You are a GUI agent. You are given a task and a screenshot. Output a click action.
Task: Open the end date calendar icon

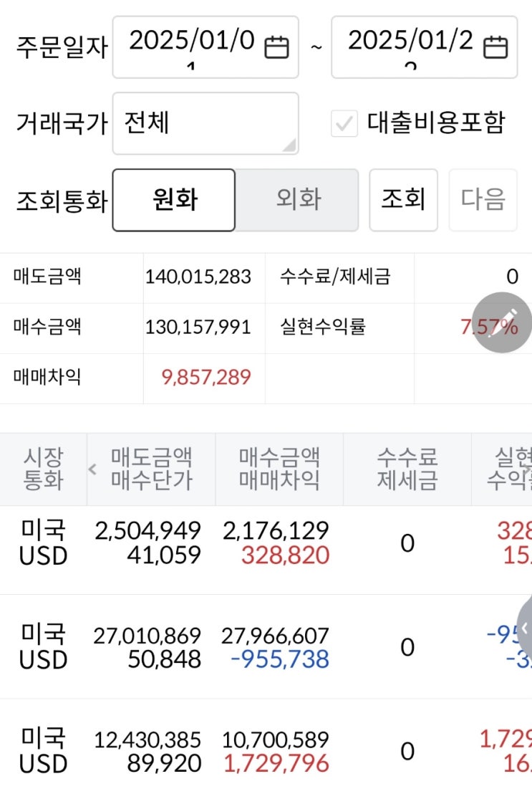click(495, 47)
